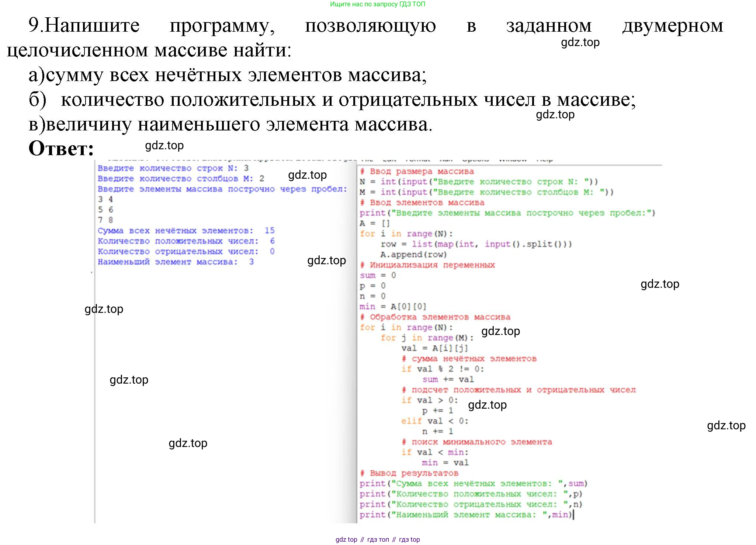Click the print line ending with ',p)'
Viewport: 756px width, 545px height.
coord(471,494)
